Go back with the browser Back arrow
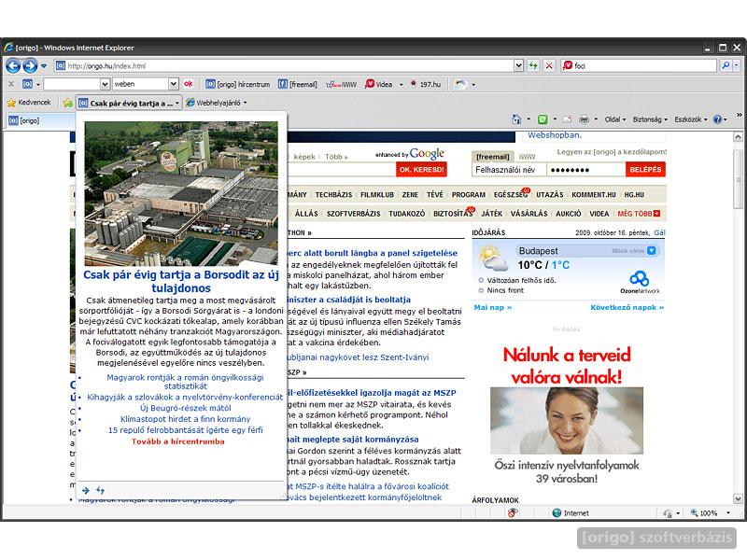Screen dimensions: 747x560 (x=13, y=65)
